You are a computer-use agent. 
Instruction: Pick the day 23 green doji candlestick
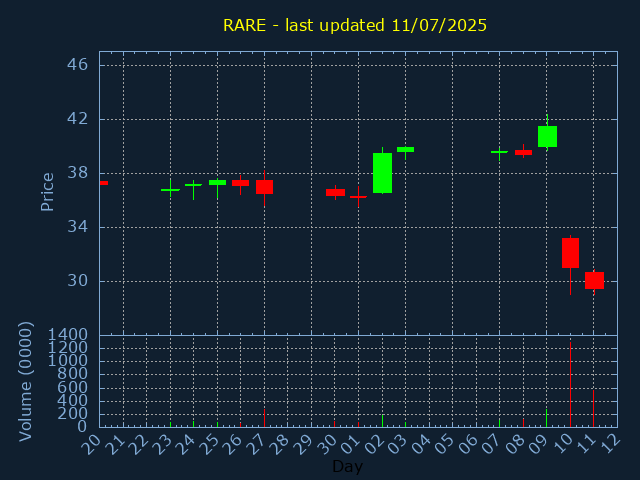coord(170,190)
